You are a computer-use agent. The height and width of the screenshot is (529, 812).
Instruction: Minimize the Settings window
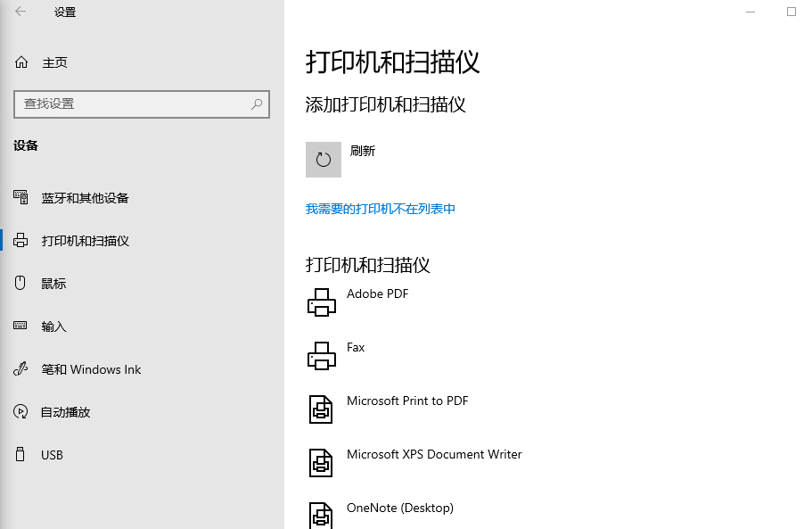(750, 12)
